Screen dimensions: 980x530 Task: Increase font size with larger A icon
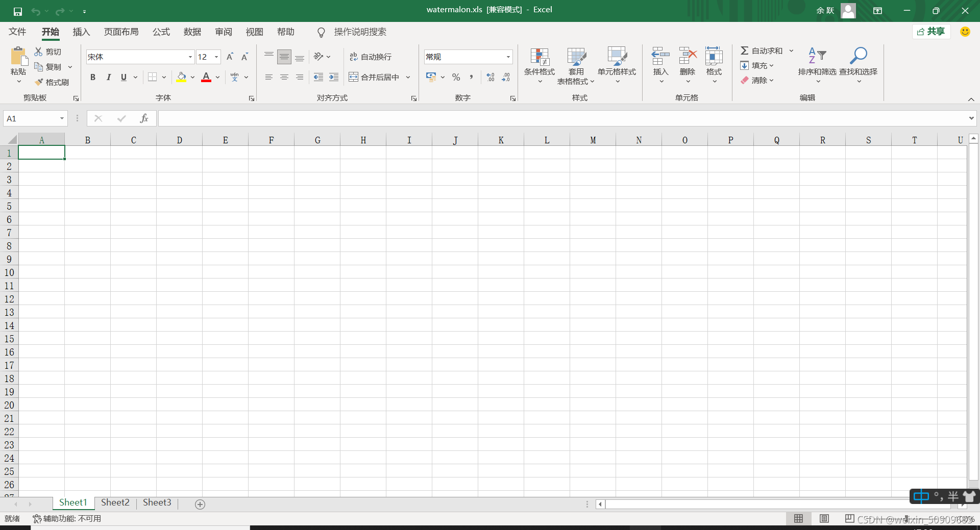[230, 57]
